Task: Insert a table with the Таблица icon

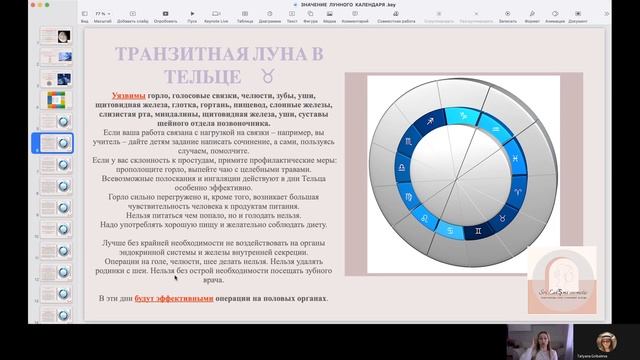Action: click(x=245, y=14)
